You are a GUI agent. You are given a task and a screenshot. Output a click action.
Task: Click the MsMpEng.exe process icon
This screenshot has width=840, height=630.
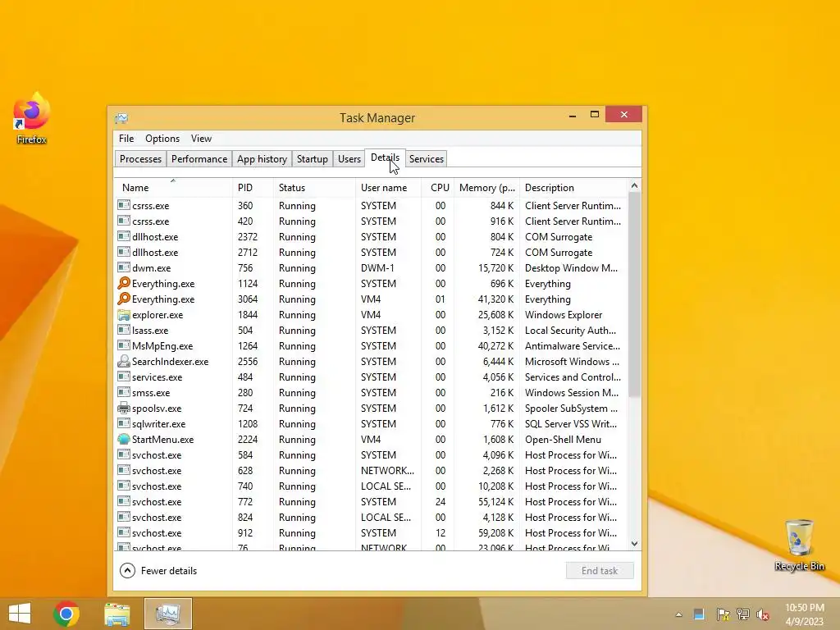tap(124, 345)
